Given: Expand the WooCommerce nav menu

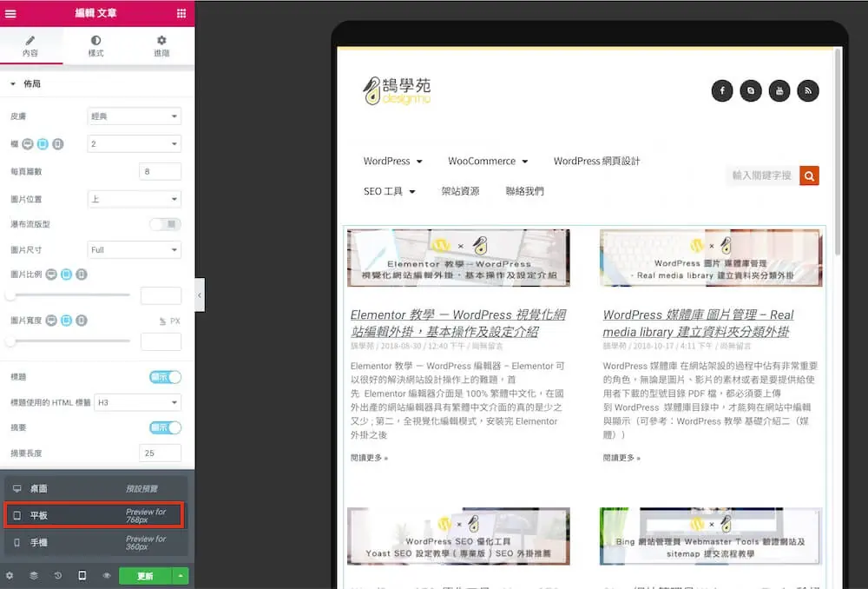Looking at the screenshot, I should pyautogui.click(x=488, y=162).
